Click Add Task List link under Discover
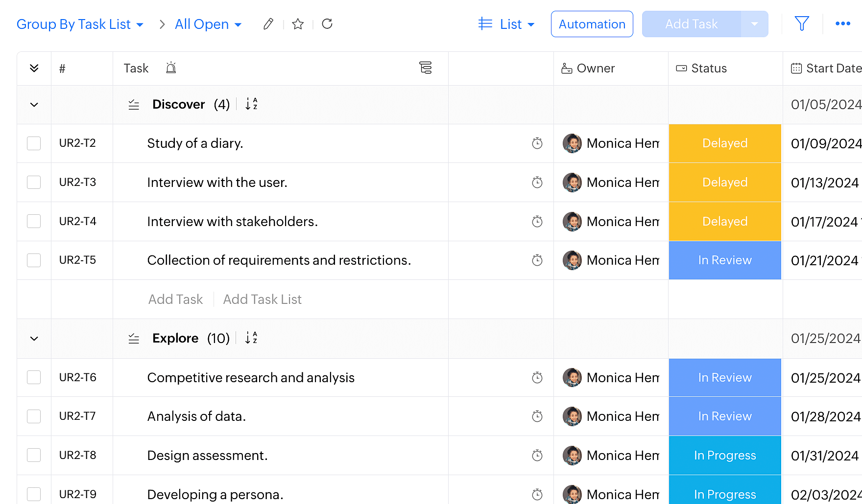862x504 pixels. click(262, 299)
